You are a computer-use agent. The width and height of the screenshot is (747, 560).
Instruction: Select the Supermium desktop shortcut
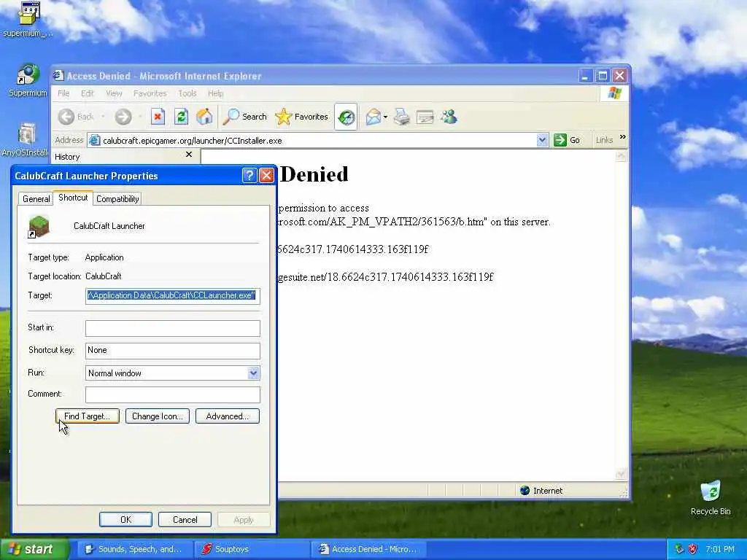coord(27,80)
